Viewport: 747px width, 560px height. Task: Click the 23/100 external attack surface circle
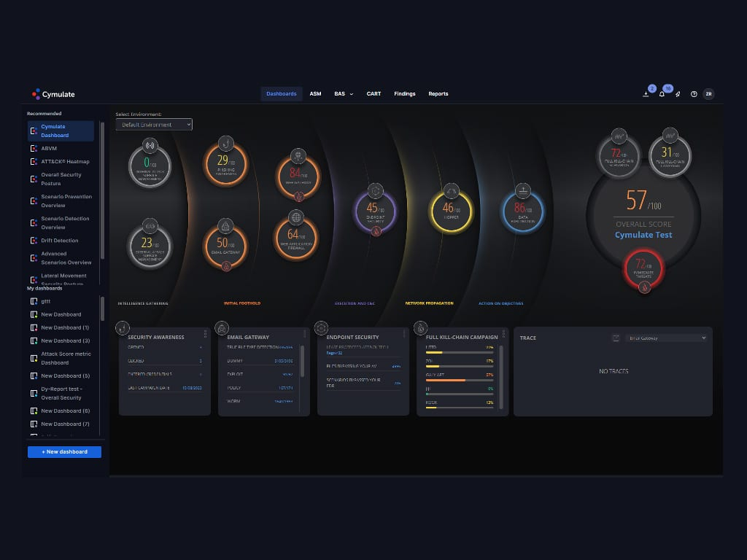(x=150, y=246)
